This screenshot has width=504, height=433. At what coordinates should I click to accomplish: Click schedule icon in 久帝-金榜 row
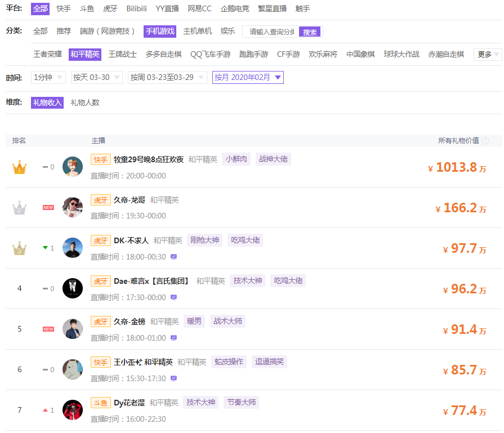[173, 337]
